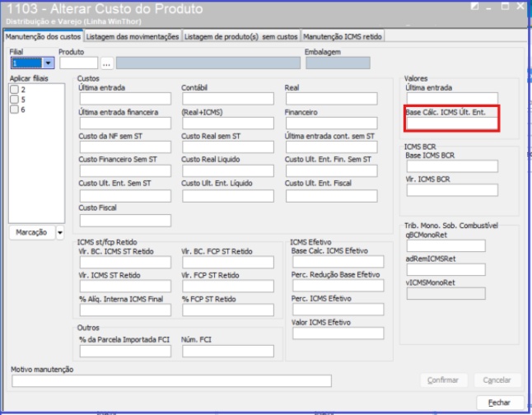This screenshot has width=532, height=415.
Task: Open product search ellipsis button
Action: (x=106, y=63)
